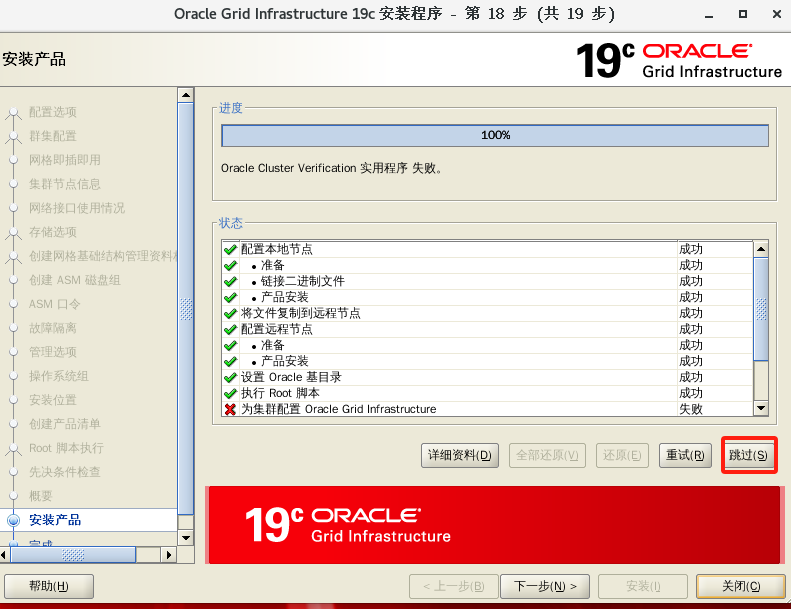This screenshot has height=609, width=791.
Task: Select the 执行 Root 脚本 status row
Action: click(487, 393)
